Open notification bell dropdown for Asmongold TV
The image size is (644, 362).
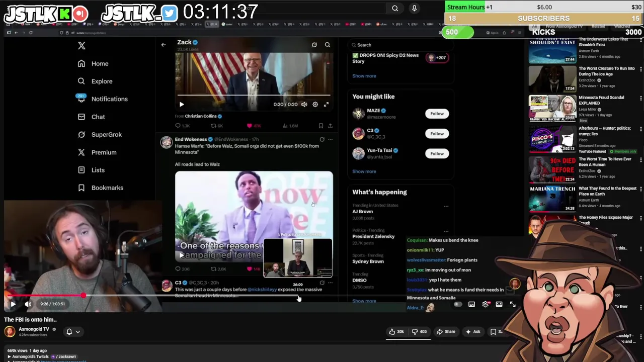click(x=72, y=332)
